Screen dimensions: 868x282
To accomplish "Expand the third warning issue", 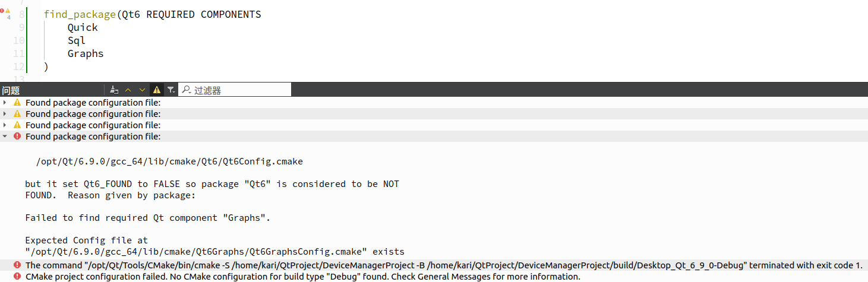I will pos(5,125).
